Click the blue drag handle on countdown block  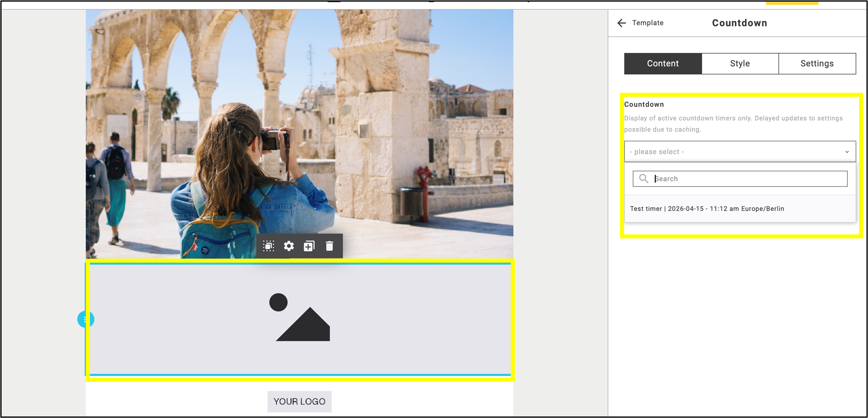85,320
